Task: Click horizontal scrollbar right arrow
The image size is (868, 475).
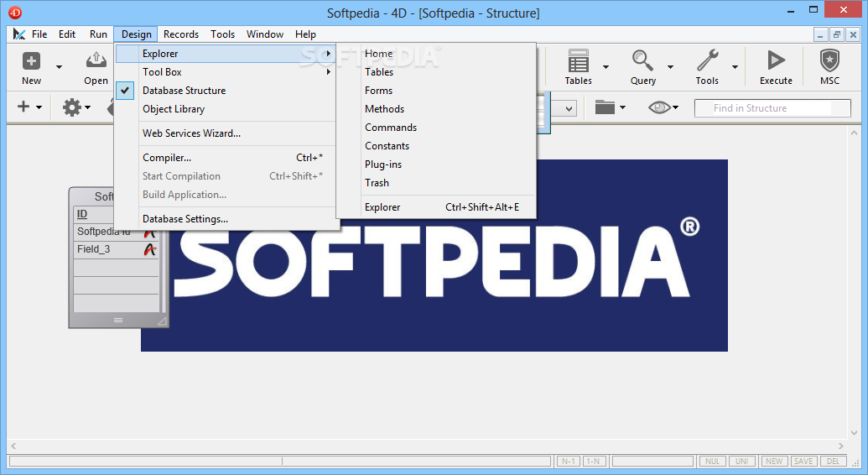Action: pos(841,446)
